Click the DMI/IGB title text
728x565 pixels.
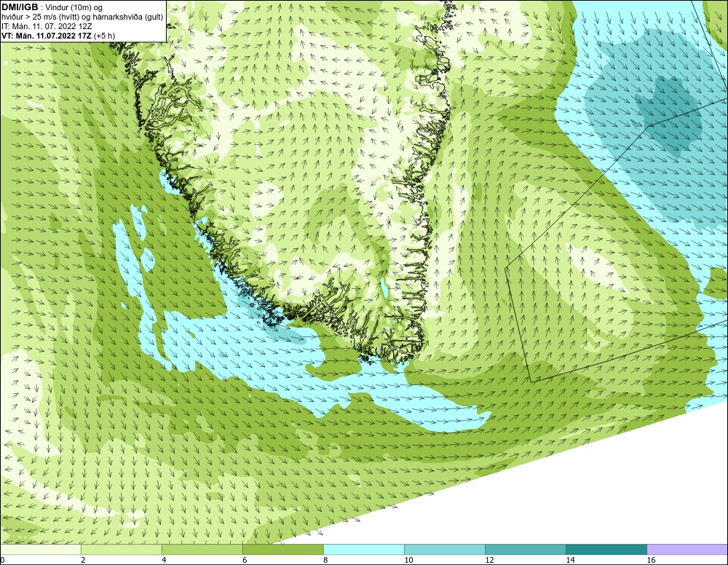click(20, 7)
